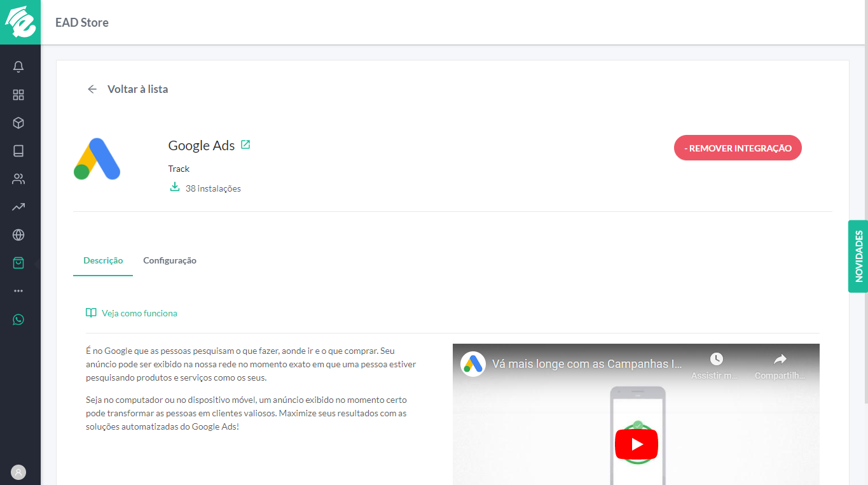The width and height of the screenshot is (868, 485).
Task: Click the Google Ads logo image
Action: pyautogui.click(x=97, y=159)
